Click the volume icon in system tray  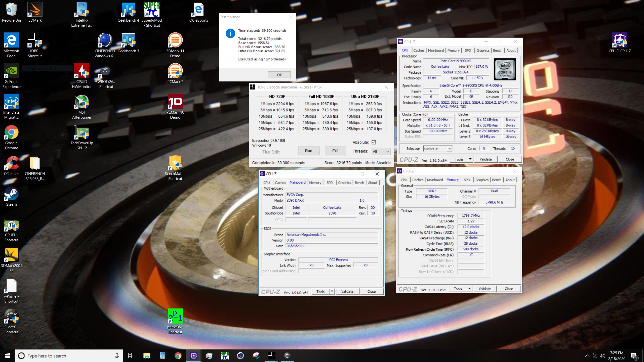click(602, 356)
